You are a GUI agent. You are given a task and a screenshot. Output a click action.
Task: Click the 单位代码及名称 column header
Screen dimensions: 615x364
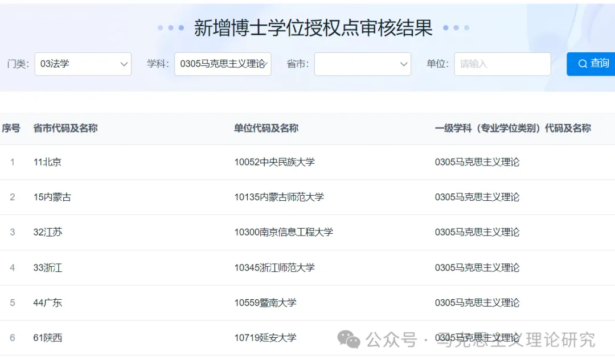tap(266, 128)
